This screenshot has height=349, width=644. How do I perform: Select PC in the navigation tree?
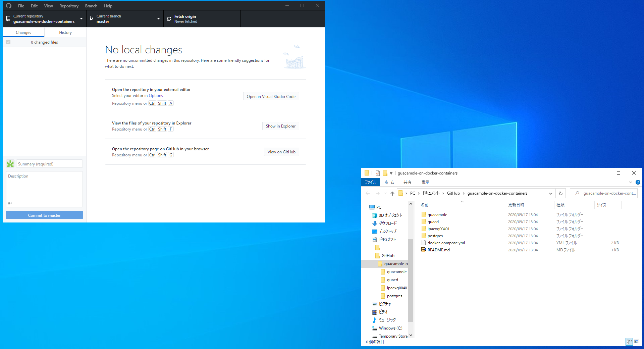point(379,207)
